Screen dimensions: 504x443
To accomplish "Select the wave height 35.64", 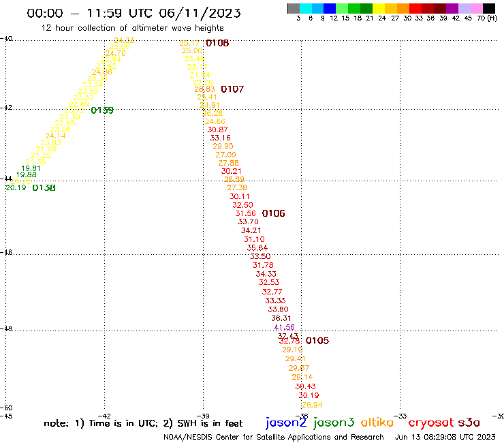I will tap(257, 247).
